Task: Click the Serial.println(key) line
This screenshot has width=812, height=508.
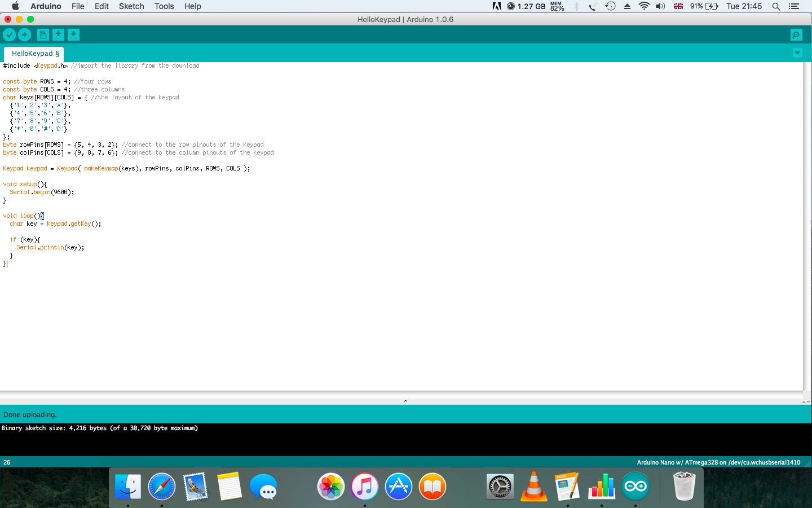Action: click(50, 247)
